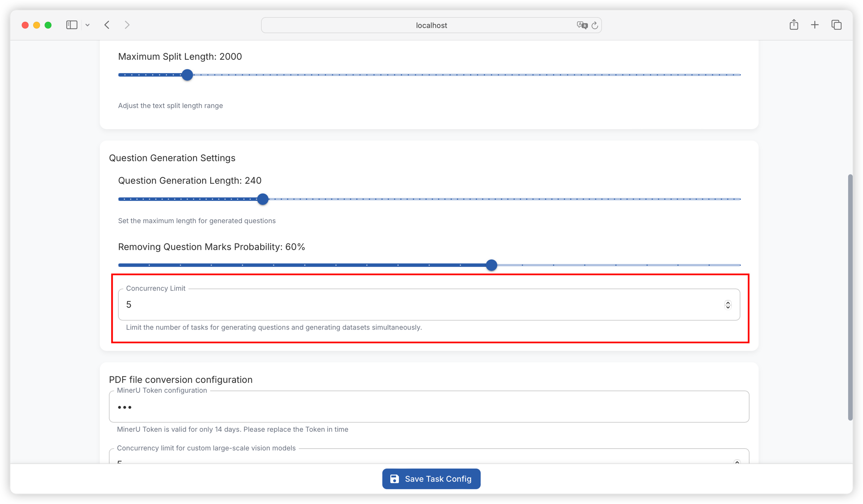Click the Question Generation Length slider thumb
Viewport: 863px width, 504px height.
(263, 199)
